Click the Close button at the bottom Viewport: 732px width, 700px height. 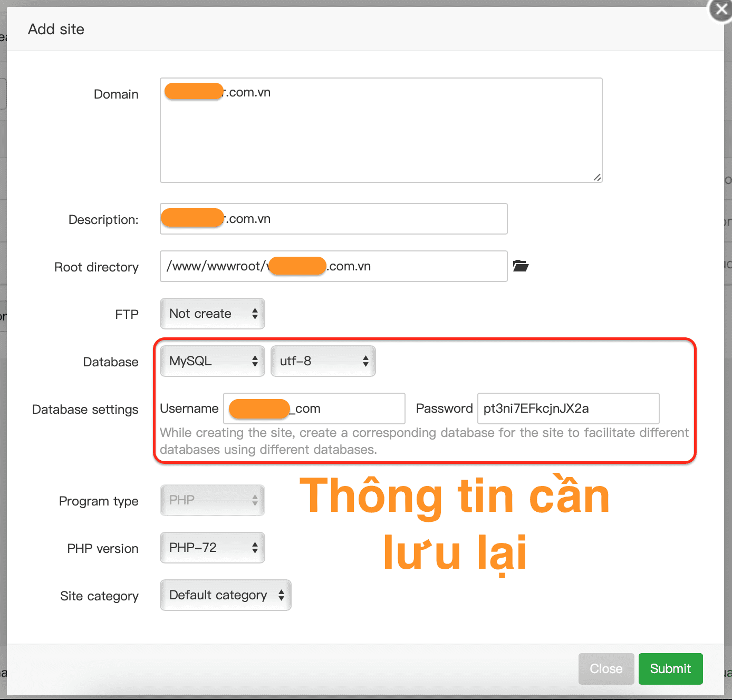coord(606,669)
